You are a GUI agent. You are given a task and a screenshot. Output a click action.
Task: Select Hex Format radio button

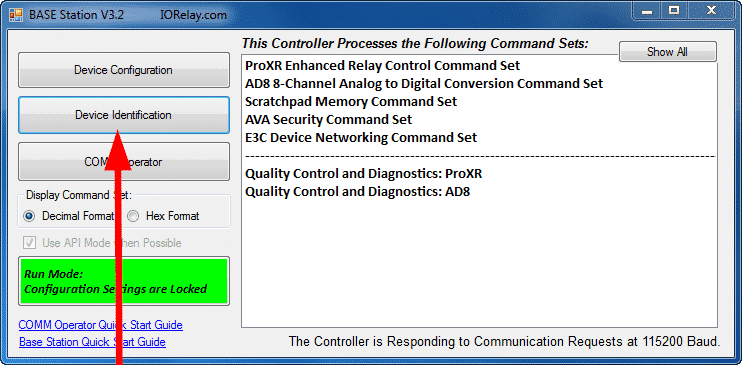pyautogui.click(x=133, y=216)
